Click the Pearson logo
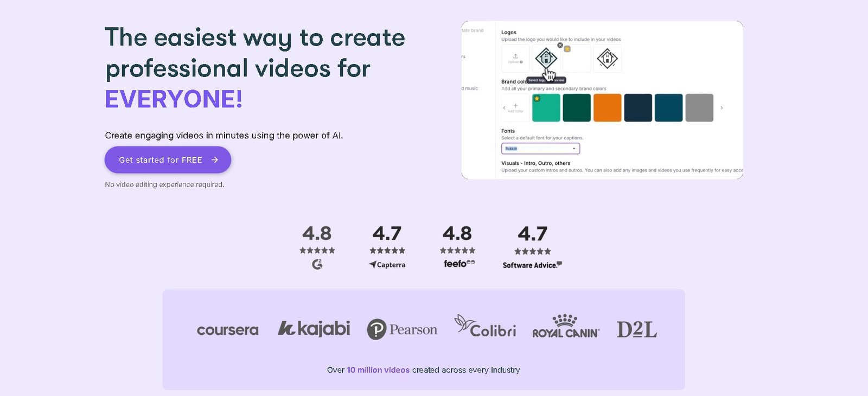Image resolution: width=868 pixels, height=396 pixels. point(402,329)
